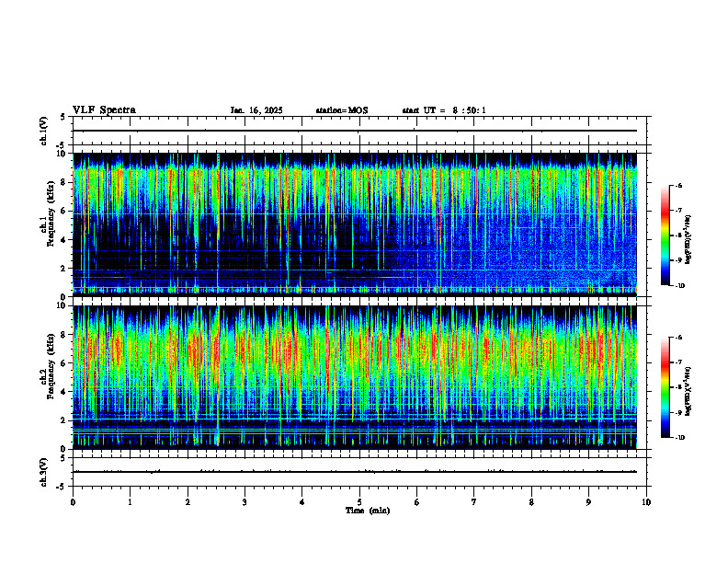Click inside the ch.2 spectrogram plot
Image resolution: width=728 pixels, height=563 pixels.
pos(355,377)
